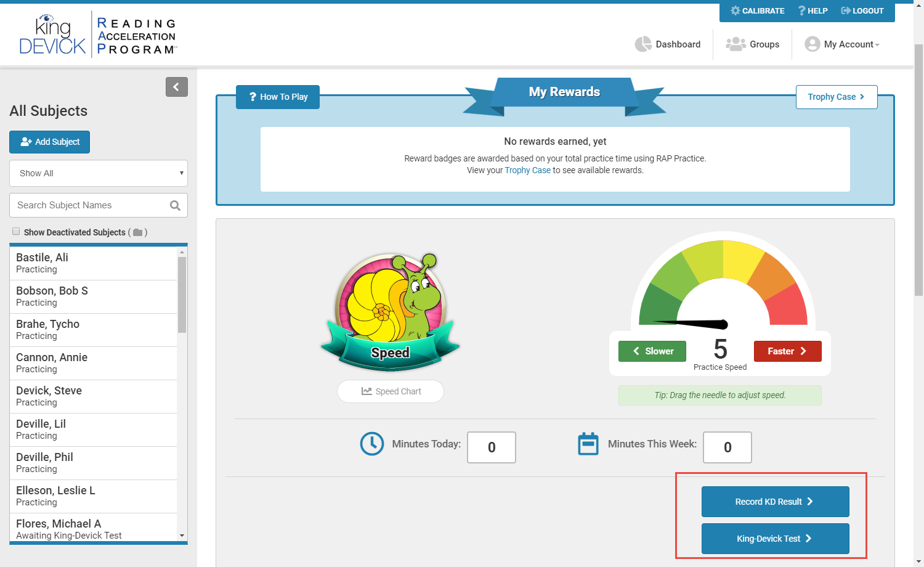This screenshot has height=567, width=924.
Task: Open the Groups page
Action: (753, 44)
